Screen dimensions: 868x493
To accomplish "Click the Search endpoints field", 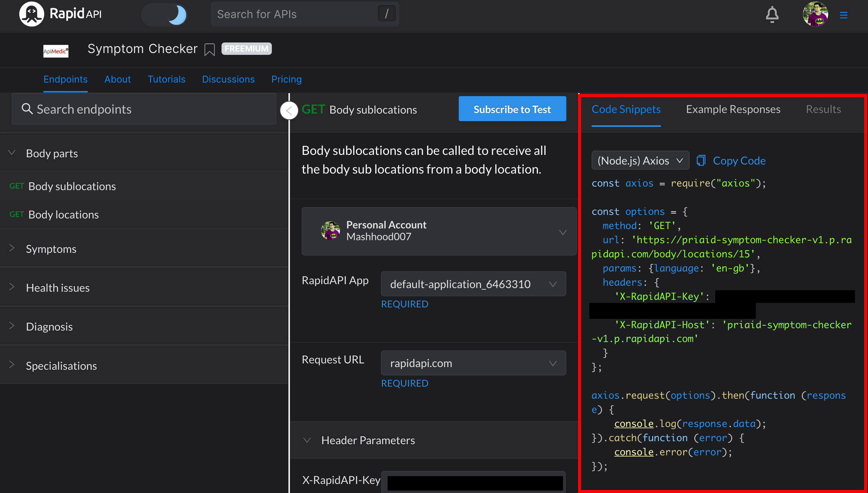I will [x=144, y=109].
